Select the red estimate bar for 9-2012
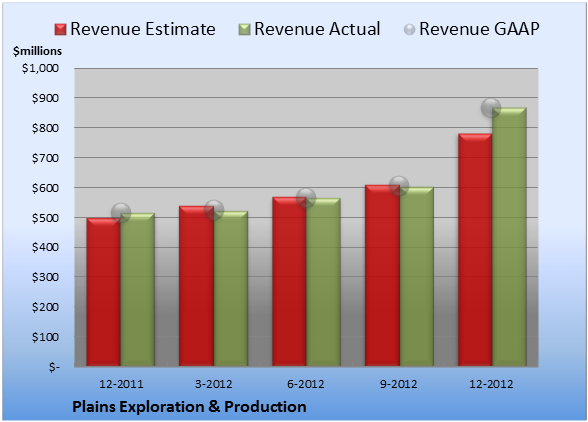 coord(382,275)
